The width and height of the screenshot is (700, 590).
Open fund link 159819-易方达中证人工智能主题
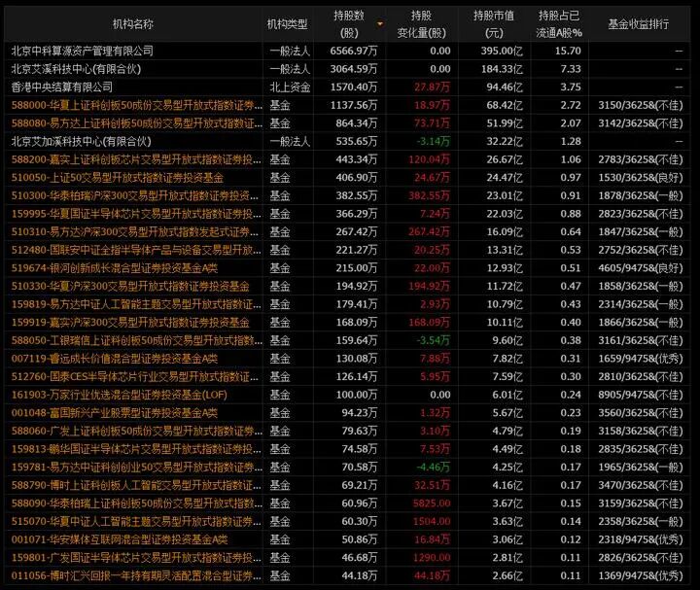tap(137, 304)
